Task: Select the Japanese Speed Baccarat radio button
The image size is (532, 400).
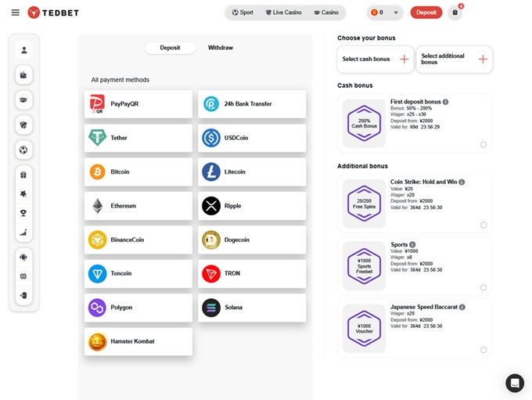Action: click(483, 350)
